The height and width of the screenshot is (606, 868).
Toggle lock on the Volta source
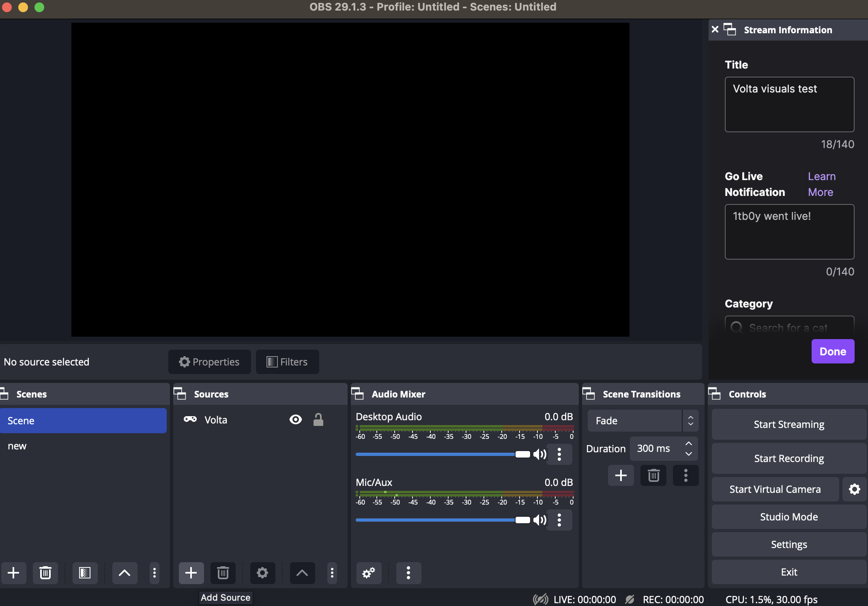click(318, 419)
